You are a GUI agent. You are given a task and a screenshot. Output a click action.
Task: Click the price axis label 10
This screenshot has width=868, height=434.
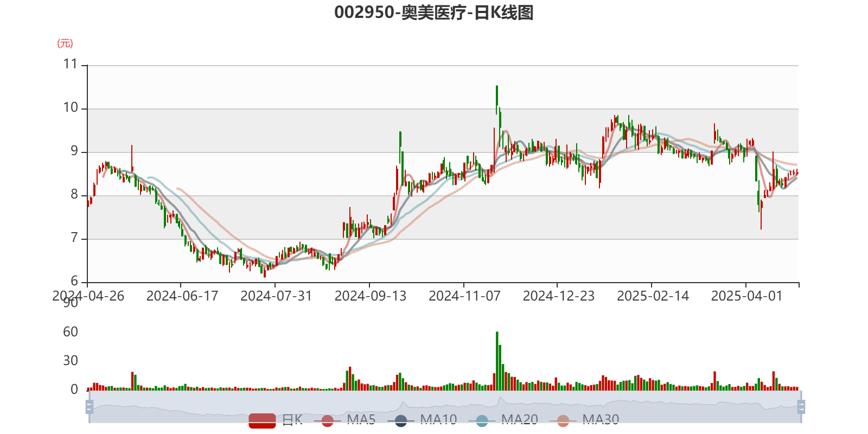[71, 107]
